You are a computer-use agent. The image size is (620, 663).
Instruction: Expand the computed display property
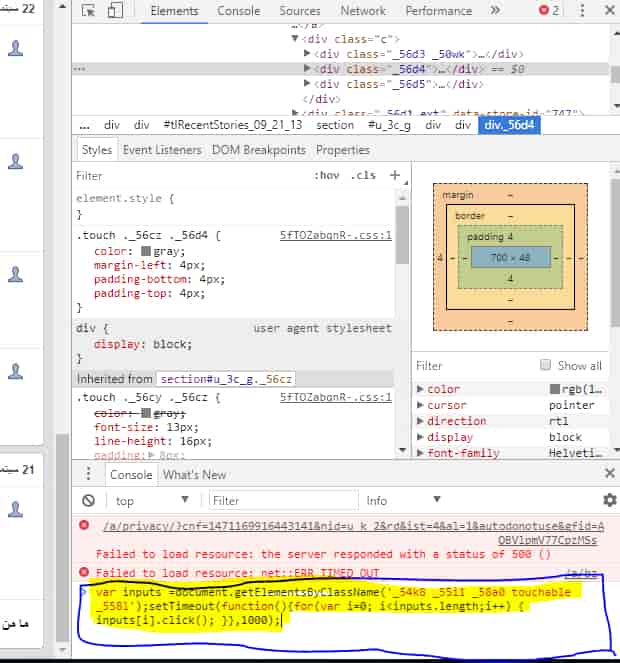tap(420, 437)
